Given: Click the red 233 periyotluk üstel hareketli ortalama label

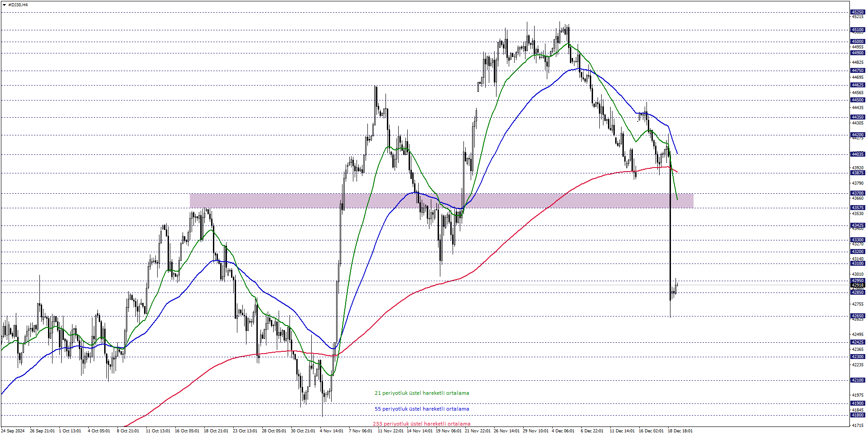Looking at the screenshot, I should tap(422, 424).
